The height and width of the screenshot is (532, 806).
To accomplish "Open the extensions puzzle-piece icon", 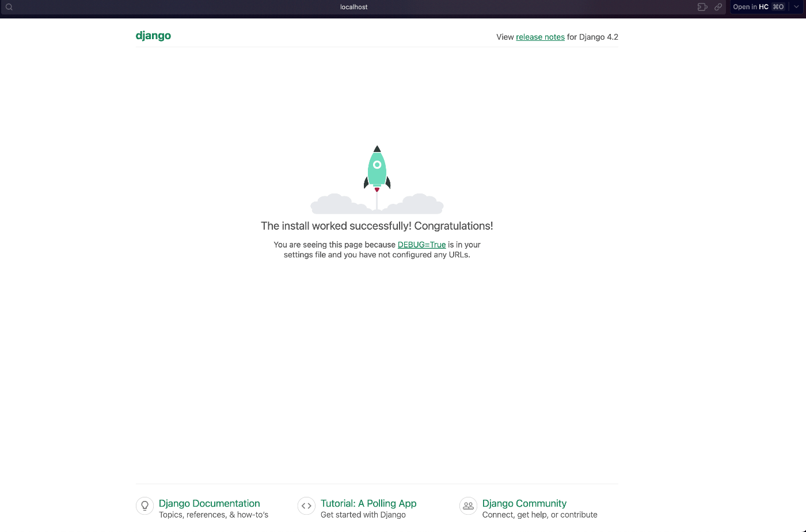I will point(702,7).
